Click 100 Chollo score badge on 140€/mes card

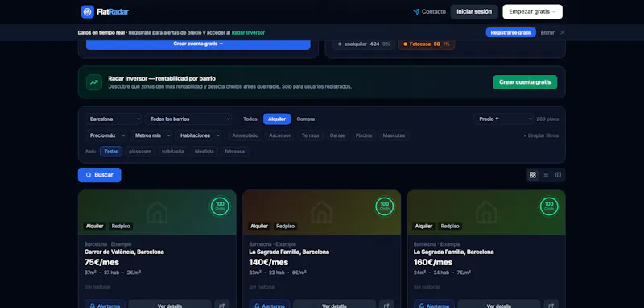coord(385,206)
